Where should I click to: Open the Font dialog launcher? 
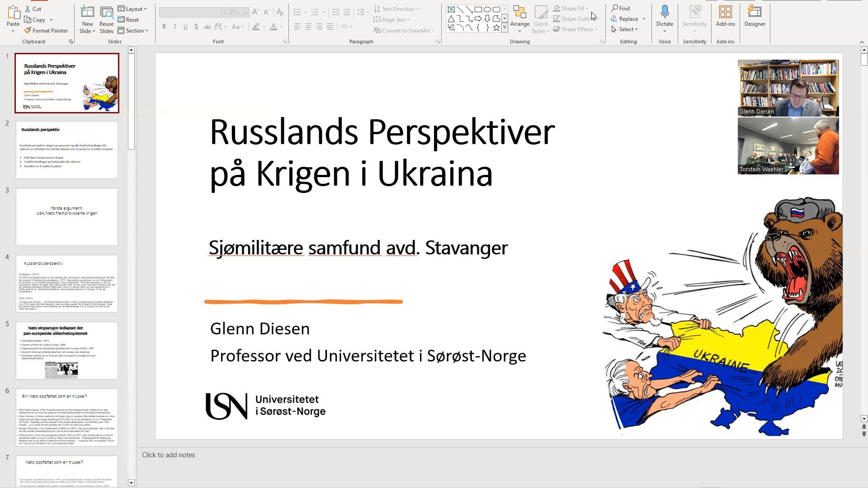(x=285, y=42)
